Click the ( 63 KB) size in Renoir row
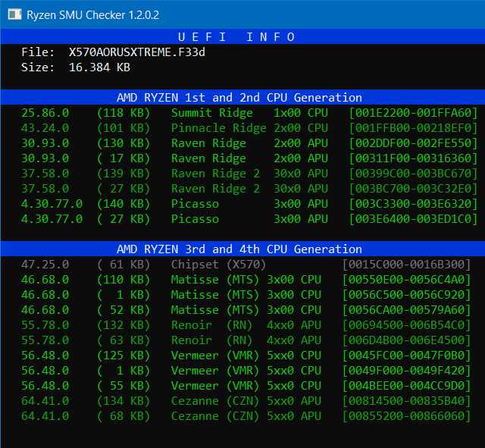 pyautogui.click(x=124, y=340)
